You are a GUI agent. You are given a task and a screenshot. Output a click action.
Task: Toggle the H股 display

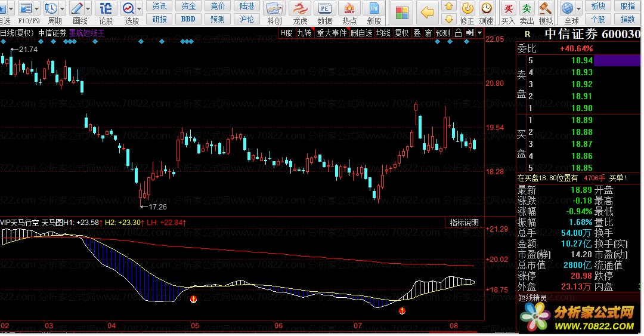click(286, 33)
